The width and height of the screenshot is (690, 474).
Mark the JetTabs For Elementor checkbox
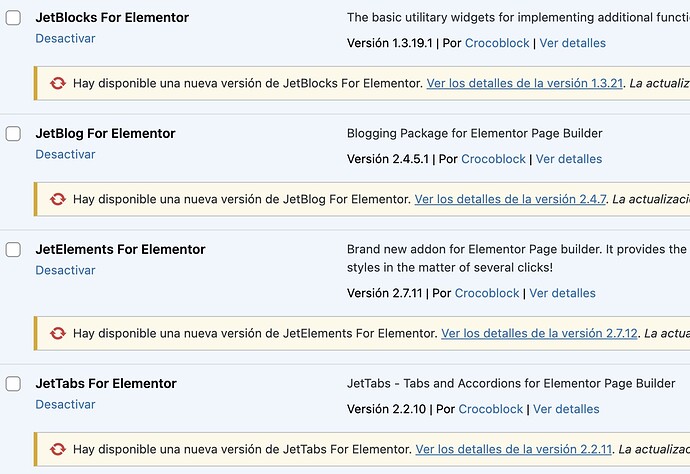13,384
